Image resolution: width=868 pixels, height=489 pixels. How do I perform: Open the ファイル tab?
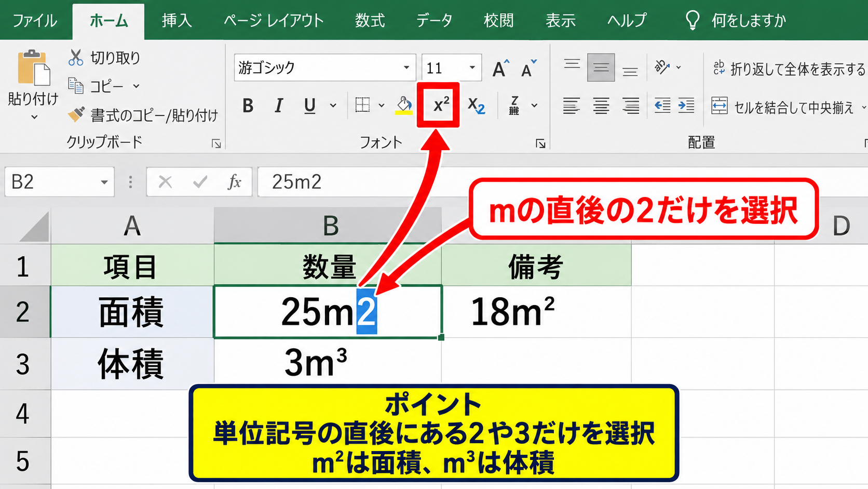coord(35,20)
